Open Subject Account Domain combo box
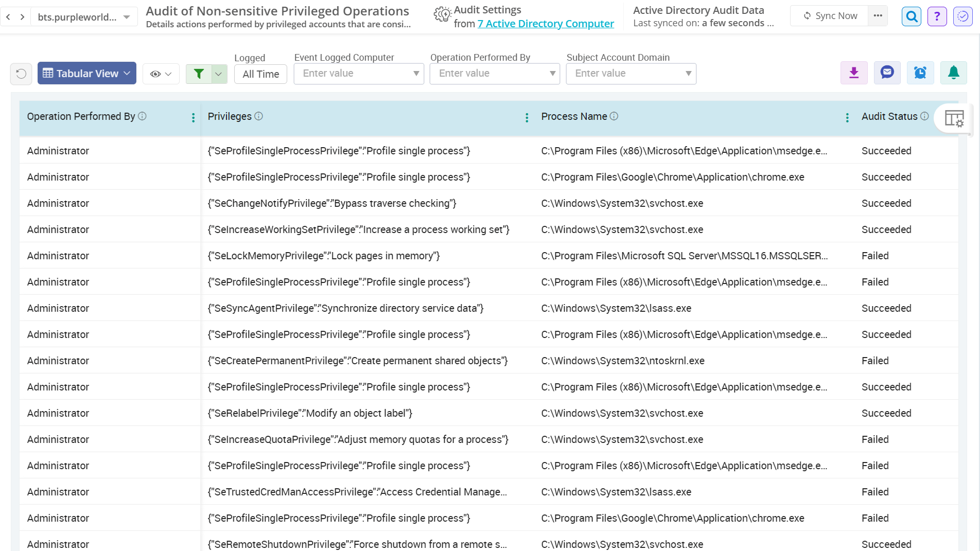 click(x=631, y=74)
